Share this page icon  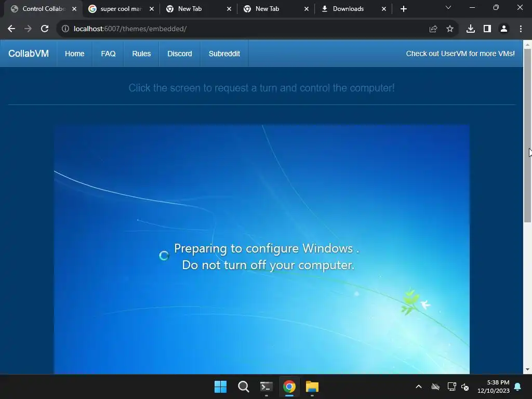(433, 29)
